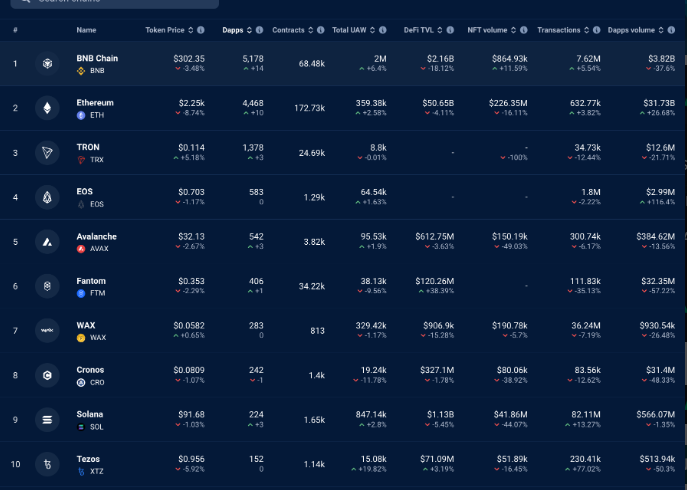The width and height of the screenshot is (687, 490).
Task: Click the info icon next to Dapps header
Action: [259, 30]
